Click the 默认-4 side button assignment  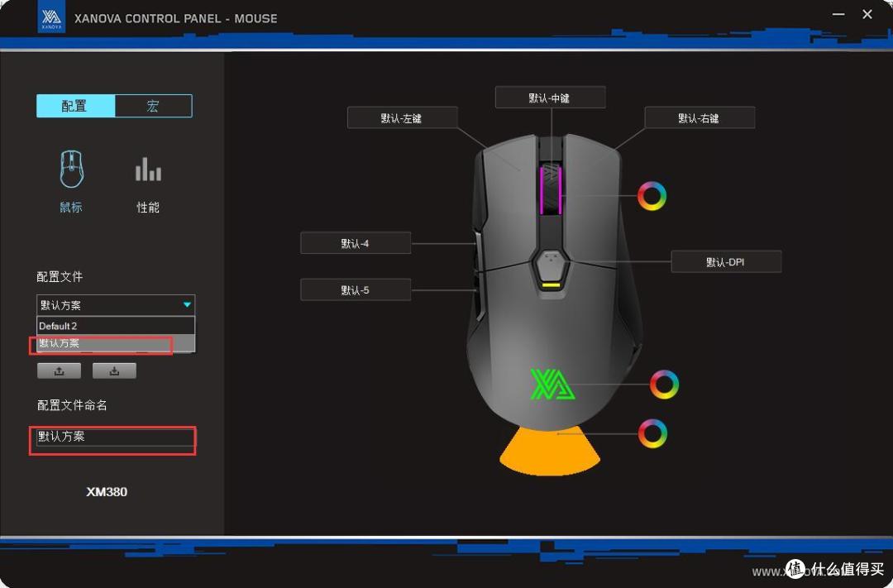[356, 243]
